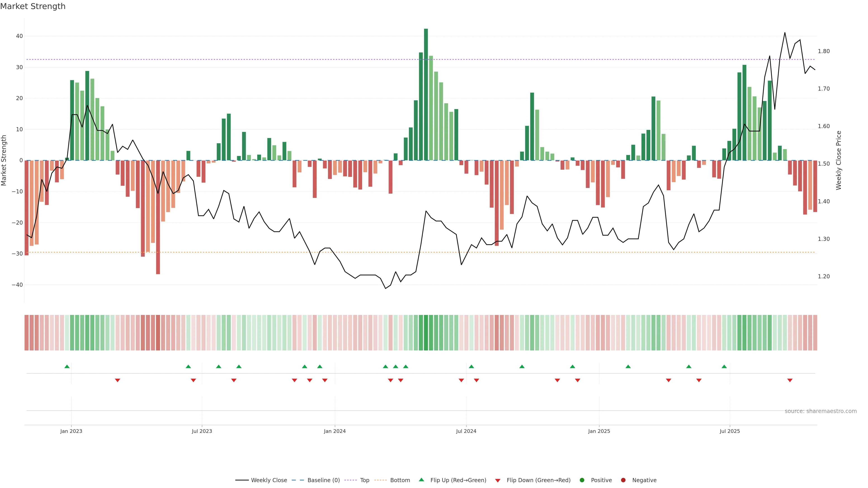868x488 pixels.
Task: Click the leftmost green flip-up triangle marker
Action: (x=67, y=366)
